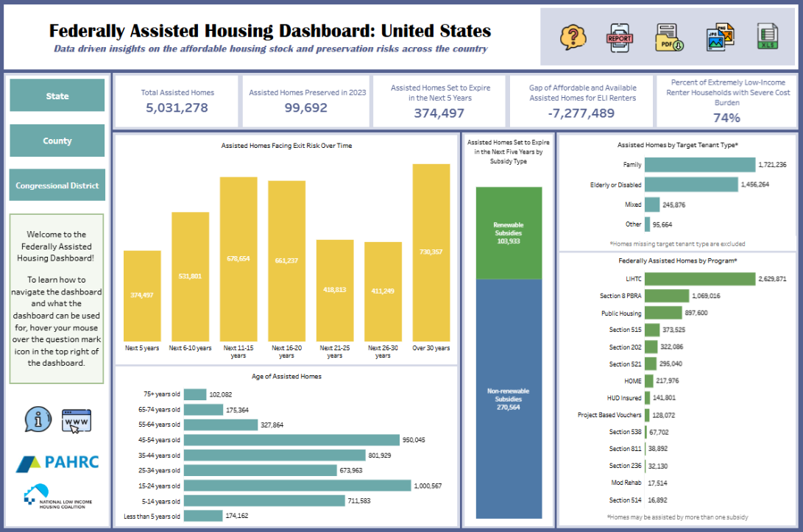Select Mixed tenant type bar
The width and height of the screenshot is (803, 532).
pyautogui.click(x=652, y=205)
